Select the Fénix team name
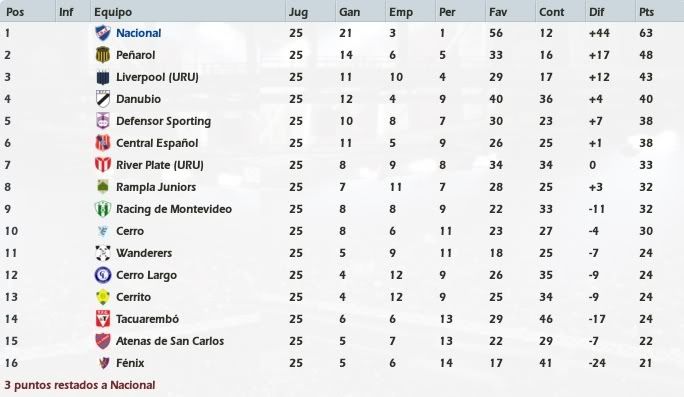 [130, 363]
